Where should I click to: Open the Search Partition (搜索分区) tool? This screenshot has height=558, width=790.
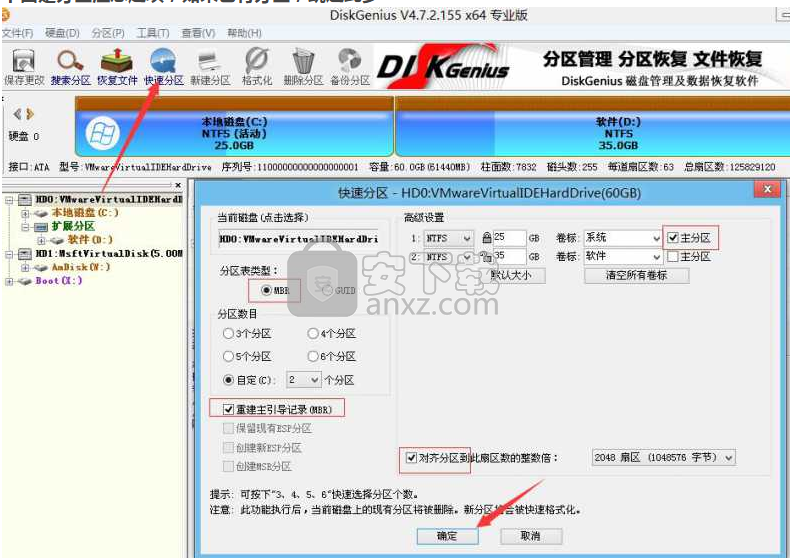(70, 65)
